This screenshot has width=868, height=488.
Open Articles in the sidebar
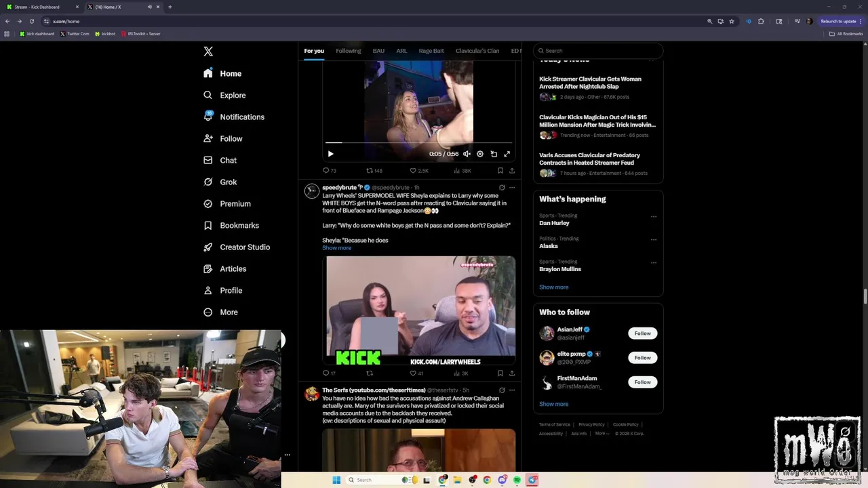(x=224, y=268)
